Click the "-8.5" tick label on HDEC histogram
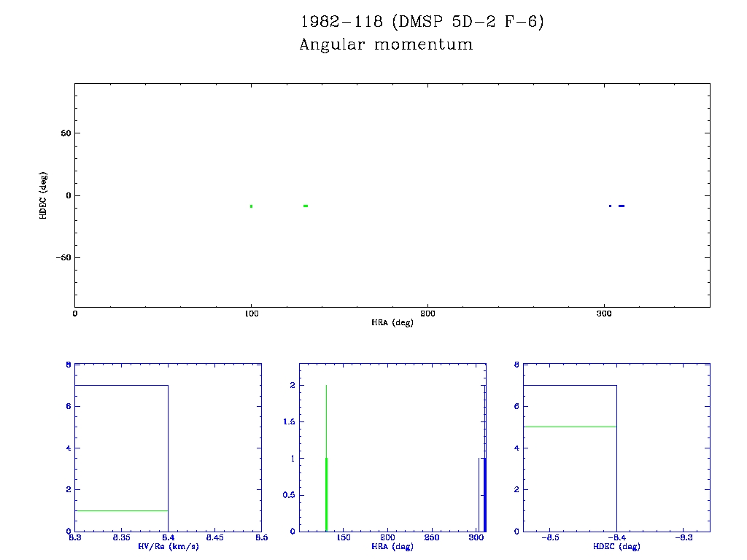 [x=550, y=537]
